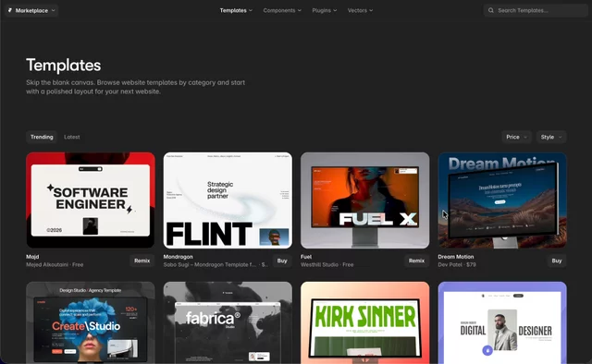Open the Plugins dropdown menu
Screen dimensions: 592x364
tap(325, 10)
